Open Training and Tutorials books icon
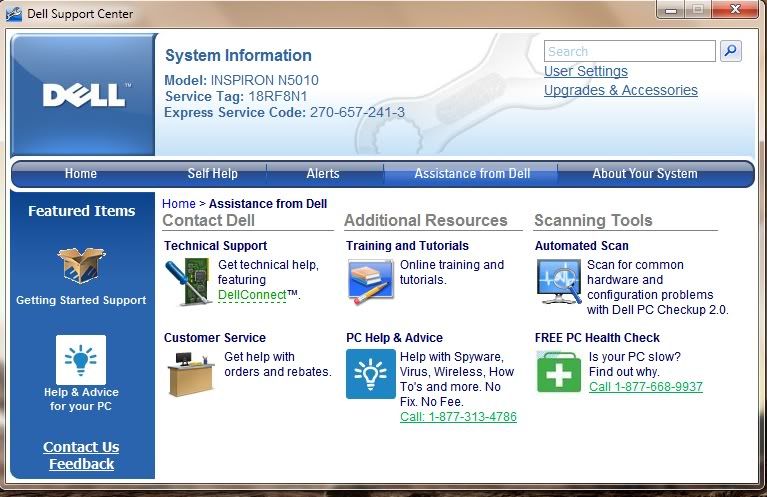Image resolution: width=767 pixels, height=497 pixels. (x=370, y=281)
